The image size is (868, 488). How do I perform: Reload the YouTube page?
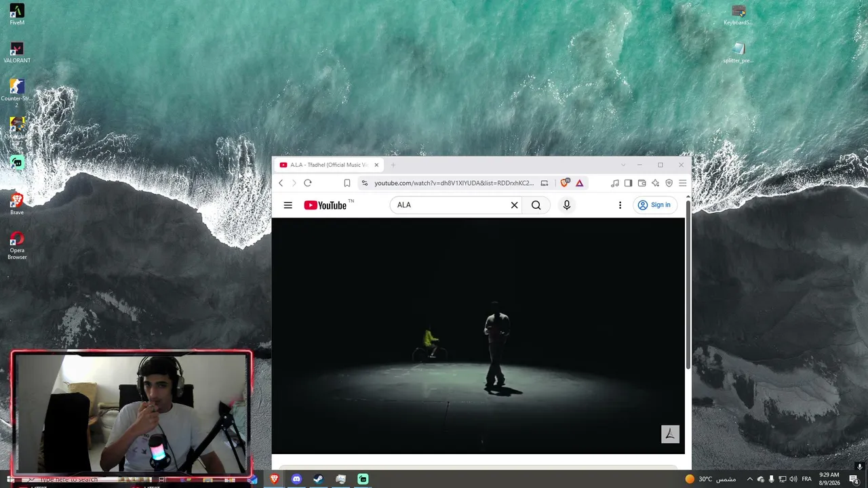(308, 183)
